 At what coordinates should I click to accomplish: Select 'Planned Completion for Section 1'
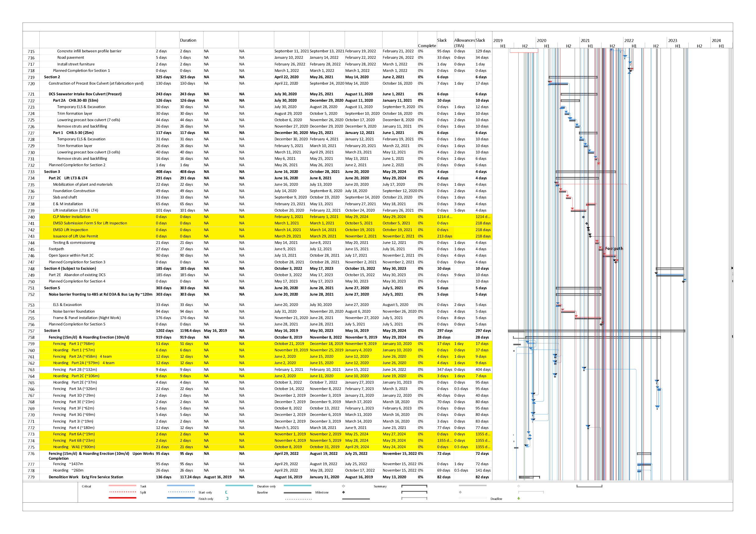81,70
